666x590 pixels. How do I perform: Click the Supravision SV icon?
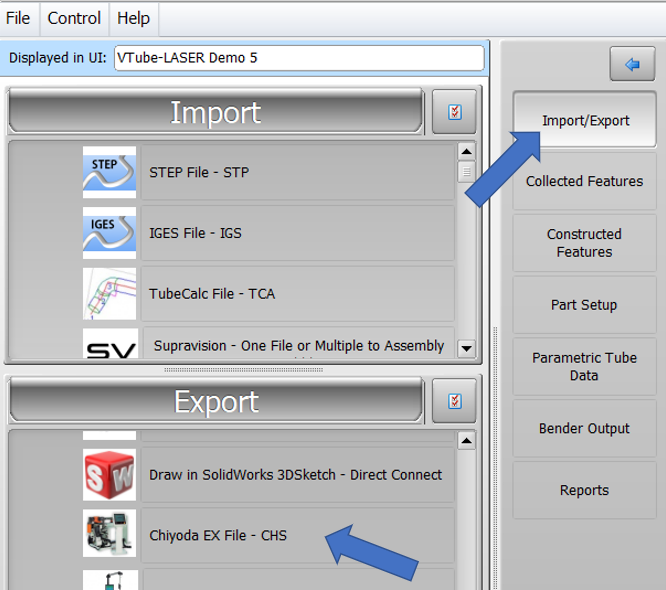(x=109, y=346)
